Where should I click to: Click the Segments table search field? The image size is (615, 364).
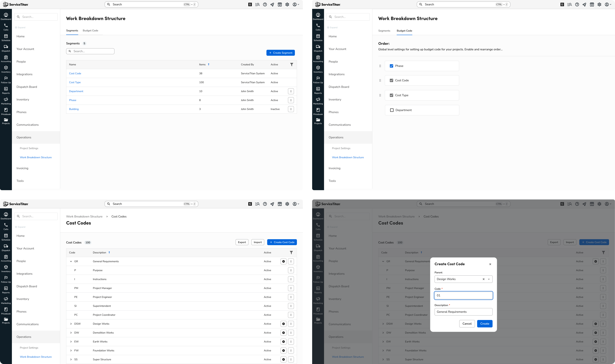90,51
